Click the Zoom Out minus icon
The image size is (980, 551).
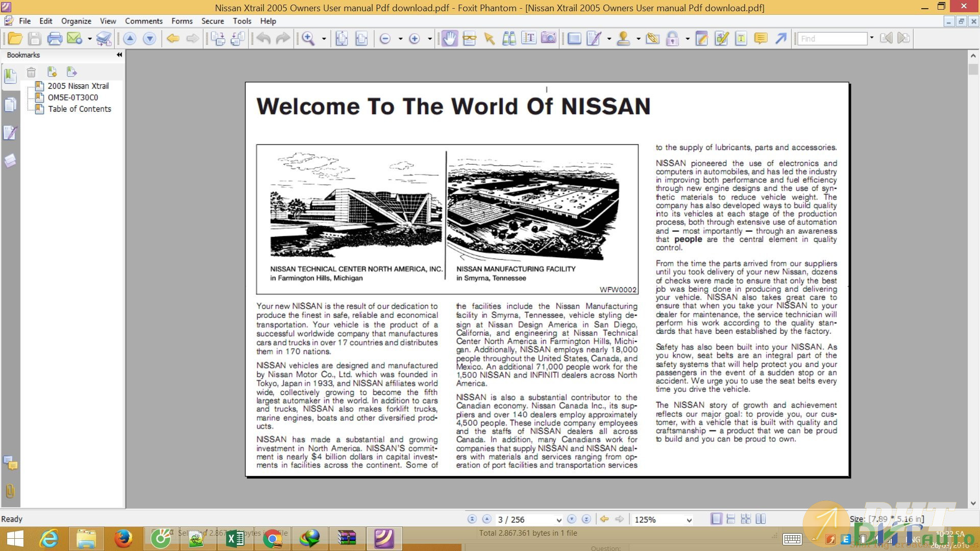click(x=385, y=39)
